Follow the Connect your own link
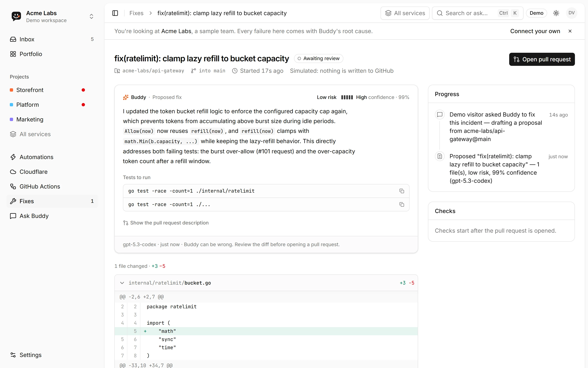 point(535,31)
